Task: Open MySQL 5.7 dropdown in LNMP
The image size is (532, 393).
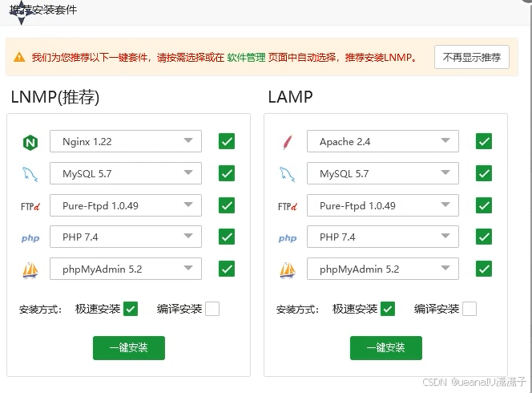Action: click(x=126, y=173)
